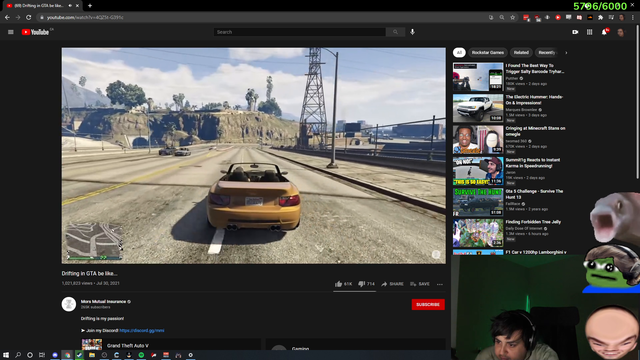
Task: Open Cringing at Minecraft Stans video thumbnail
Action: click(478, 140)
